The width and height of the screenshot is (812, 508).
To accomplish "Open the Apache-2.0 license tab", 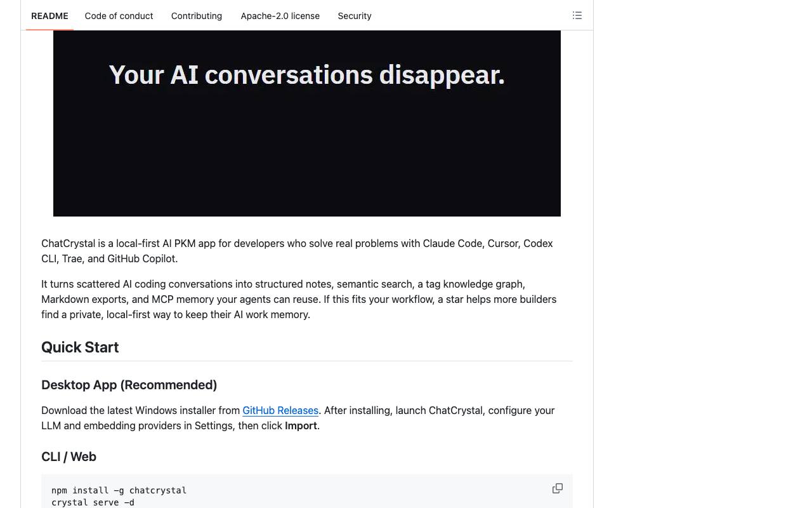I will pyautogui.click(x=280, y=16).
